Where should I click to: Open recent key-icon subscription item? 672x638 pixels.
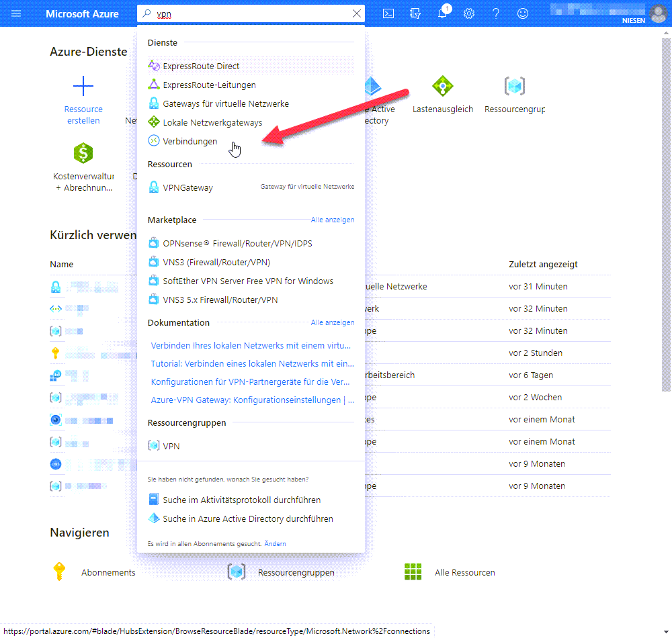tap(55, 353)
